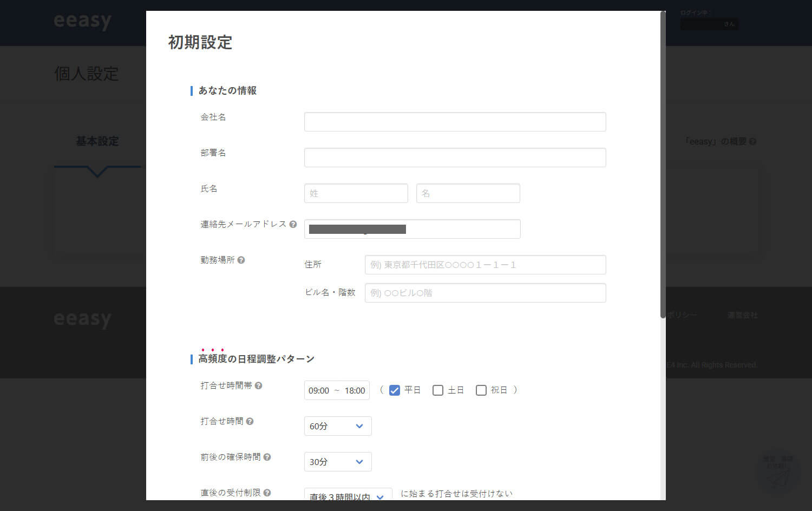Click the 住所 address field

(x=486, y=265)
